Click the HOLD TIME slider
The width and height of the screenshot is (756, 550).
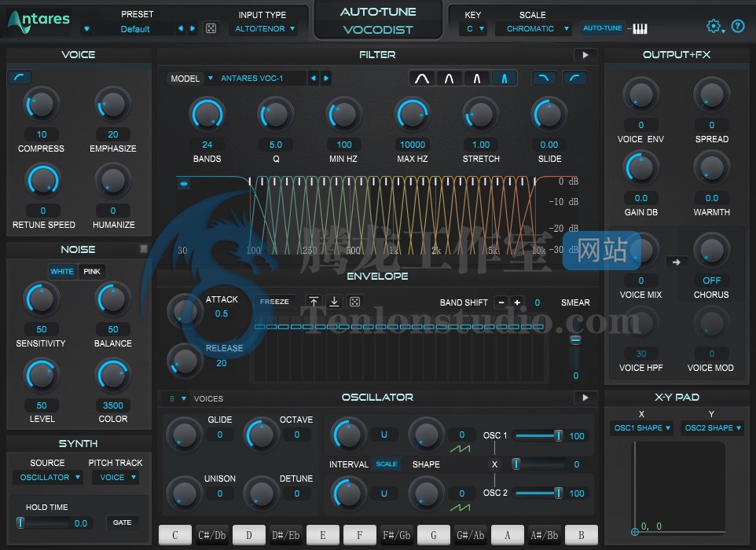click(x=42, y=523)
